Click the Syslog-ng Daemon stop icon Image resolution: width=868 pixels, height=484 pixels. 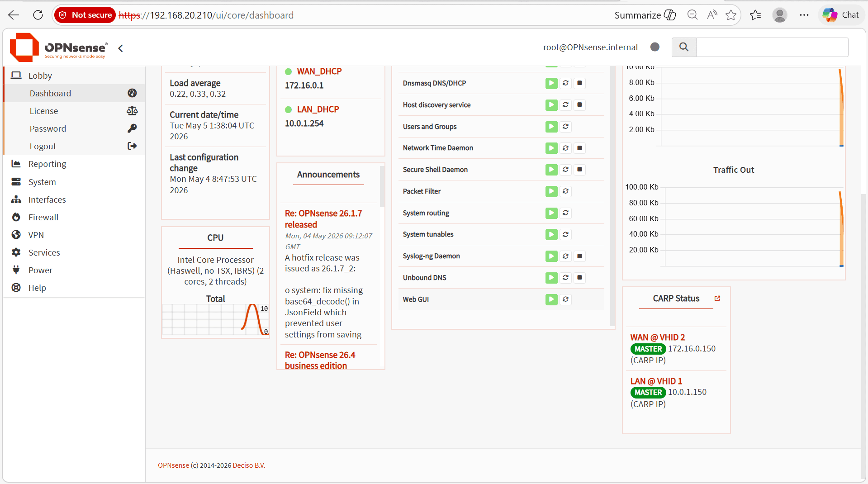(x=579, y=256)
